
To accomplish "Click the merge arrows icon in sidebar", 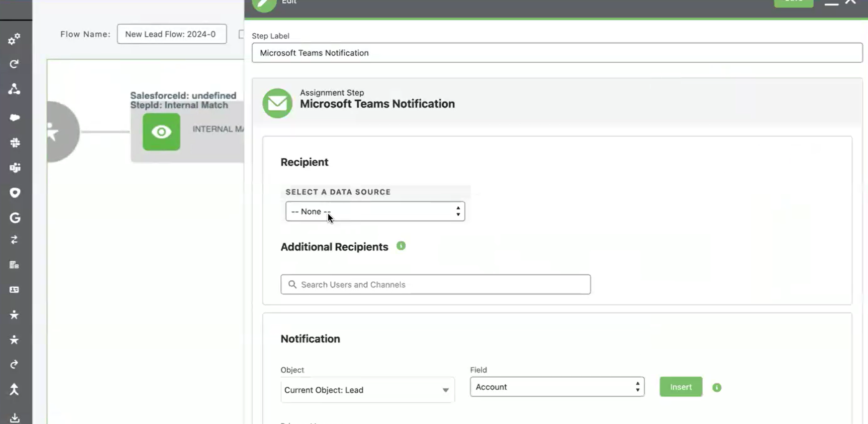I will [14, 389].
